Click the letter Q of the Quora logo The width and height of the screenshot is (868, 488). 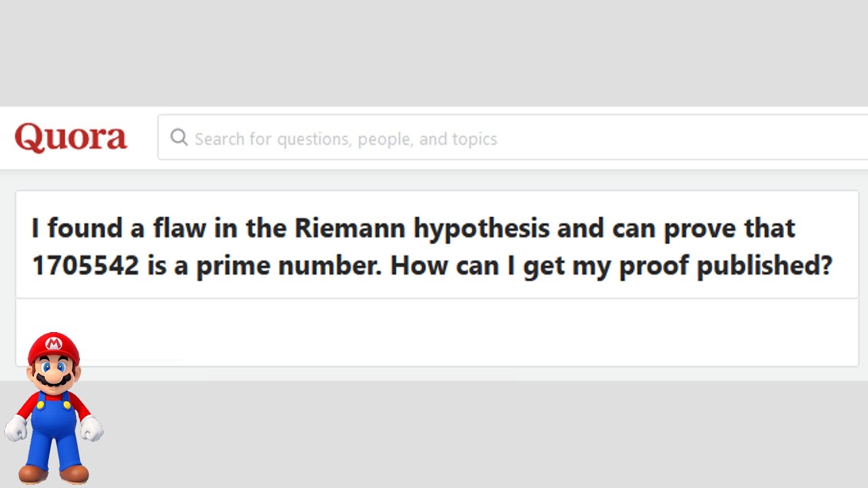28,138
